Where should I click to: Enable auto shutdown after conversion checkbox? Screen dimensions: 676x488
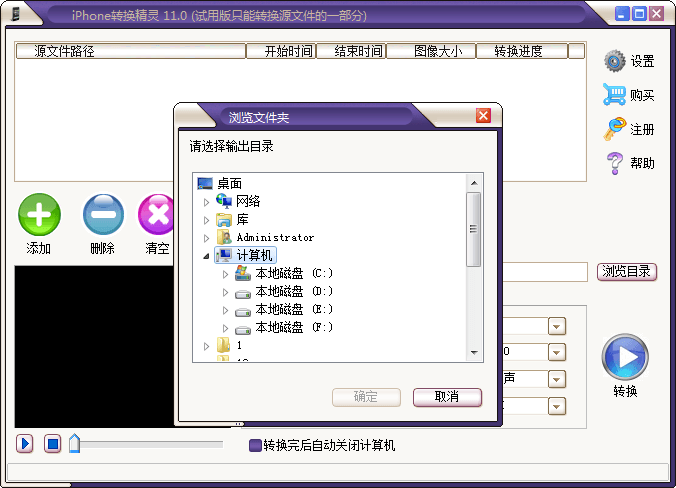pos(255,445)
